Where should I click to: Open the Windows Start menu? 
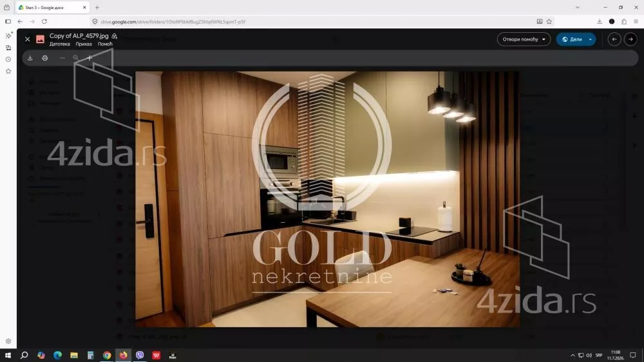pyautogui.click(x=8, y=355)
